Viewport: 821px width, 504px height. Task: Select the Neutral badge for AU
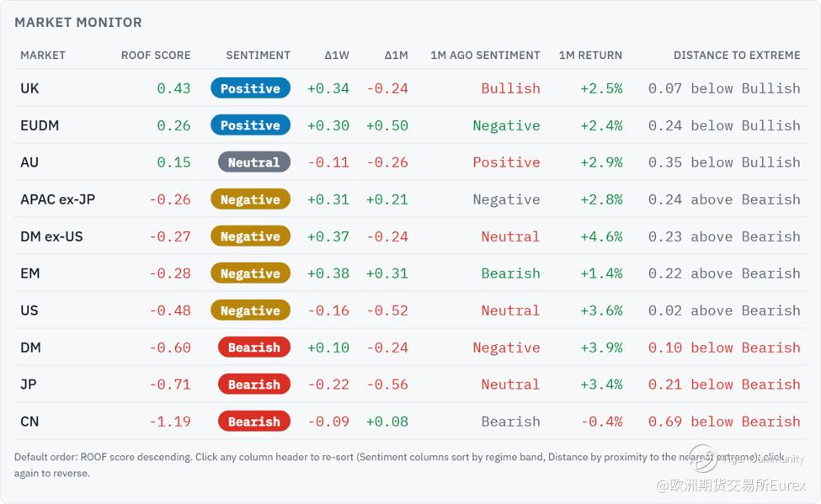point(254,162)
